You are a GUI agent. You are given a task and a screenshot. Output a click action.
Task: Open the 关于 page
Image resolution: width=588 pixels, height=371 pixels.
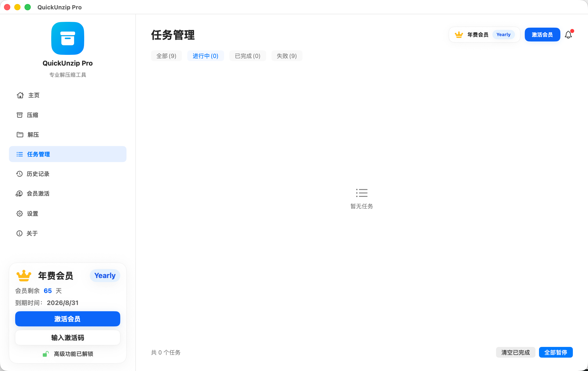point(68,233)
